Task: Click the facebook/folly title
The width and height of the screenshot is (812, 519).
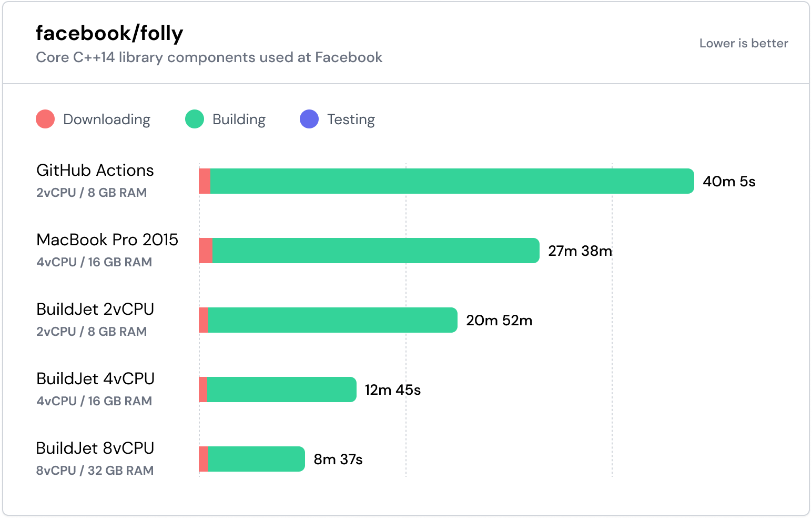Action: pos(109,33)
